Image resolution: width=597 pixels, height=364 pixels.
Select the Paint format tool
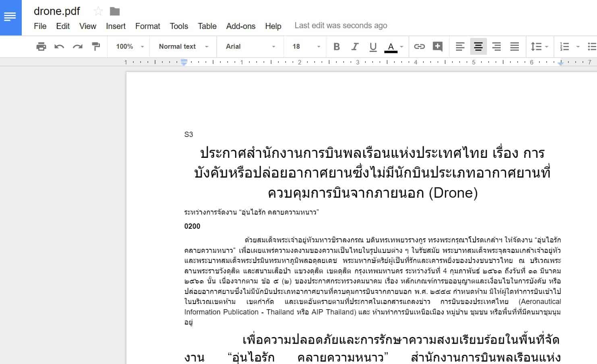click(x=96, y=47)
